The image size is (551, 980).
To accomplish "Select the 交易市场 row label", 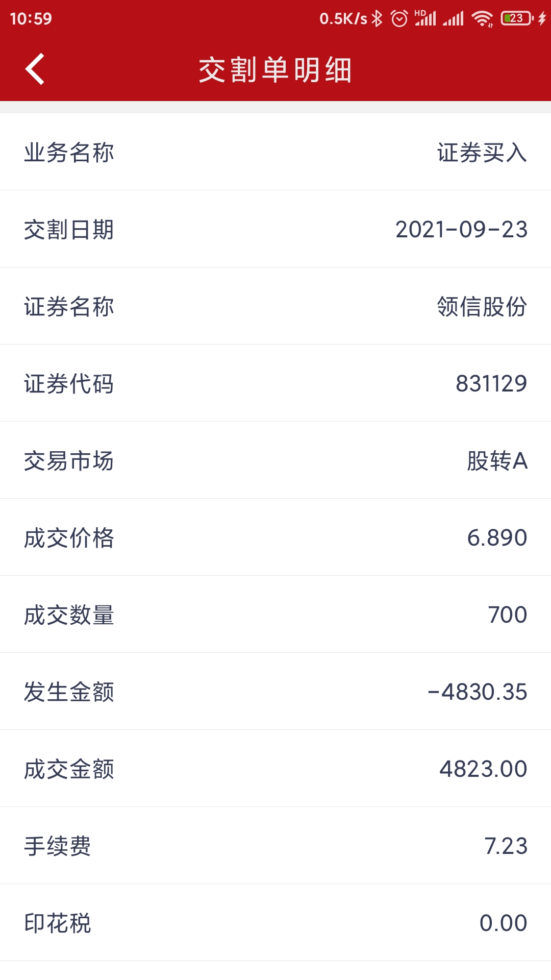I will pyautogui.click(x=69, y=461).
